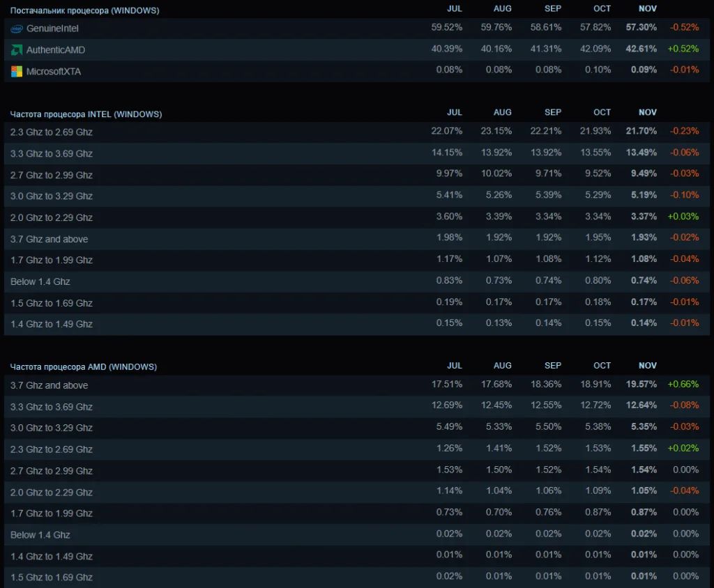Click the +0.52% change value for AuthenticAMD
The height and width of the screenshot is (588, 714).
click(x=684, y=49)
